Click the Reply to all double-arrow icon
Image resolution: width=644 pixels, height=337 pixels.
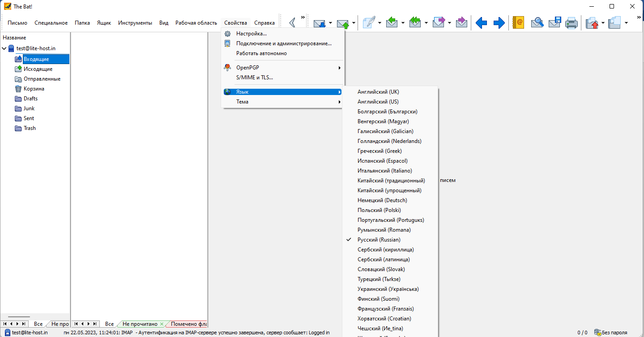coord(415,23)
